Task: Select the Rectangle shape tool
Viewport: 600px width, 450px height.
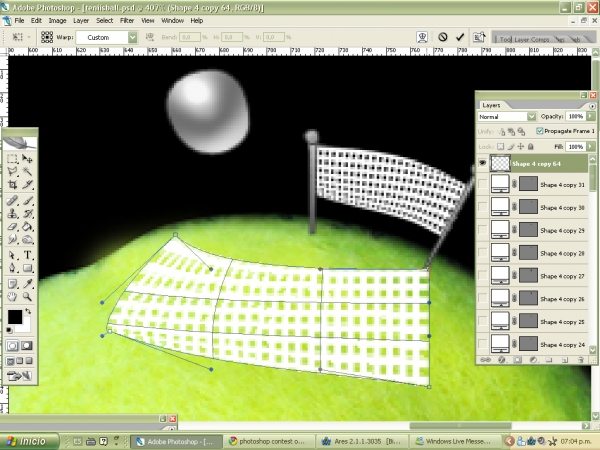Action: [27, 268]
